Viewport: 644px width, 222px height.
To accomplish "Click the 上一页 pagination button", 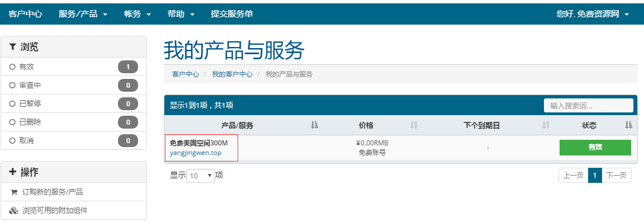I will point(574,176).
